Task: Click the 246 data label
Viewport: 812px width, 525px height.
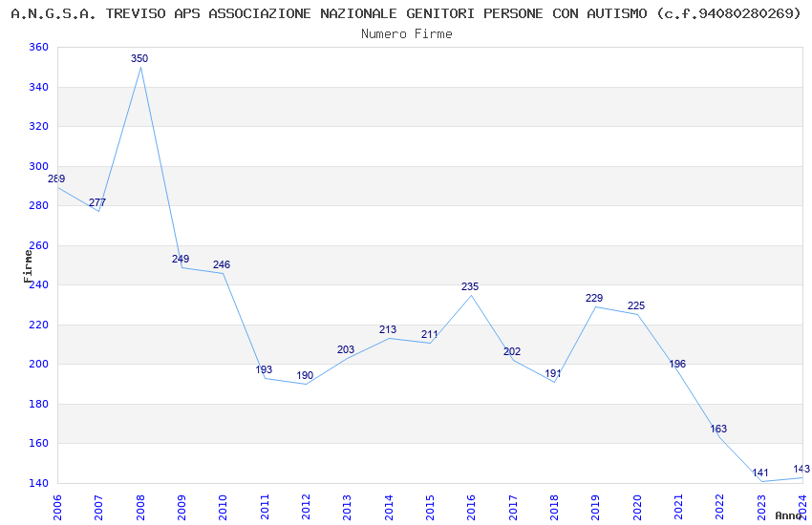Action: pos(222,264)
